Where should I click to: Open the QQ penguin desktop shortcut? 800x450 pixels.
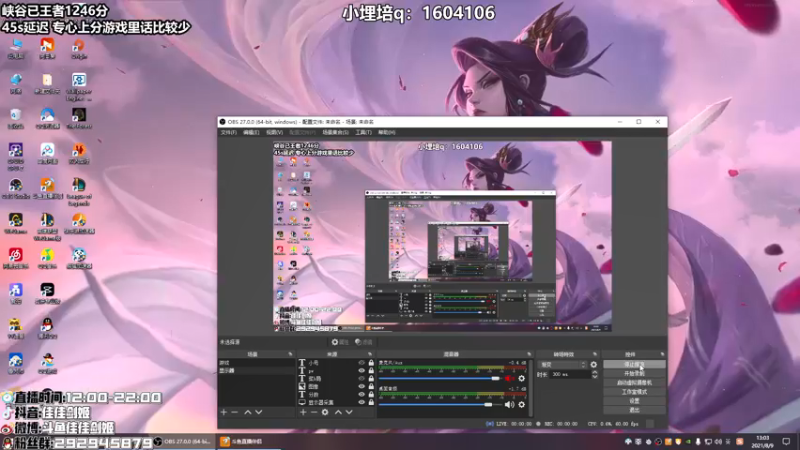coord(47,328)
